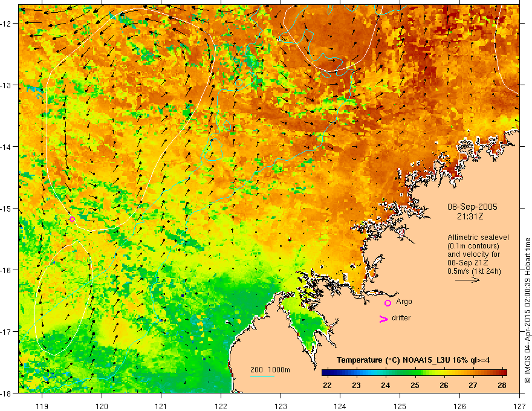This screenshot has height=411, width=532.
Task: Click the 0.5m/s velocity scale arrow
Action: pyautogui.click(x=467, y=280)
